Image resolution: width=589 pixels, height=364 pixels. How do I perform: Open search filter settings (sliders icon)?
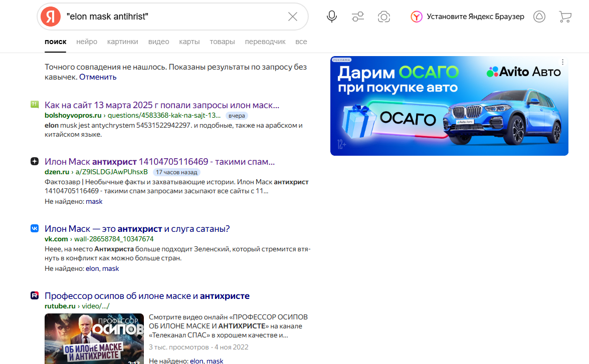coord(358,16)
